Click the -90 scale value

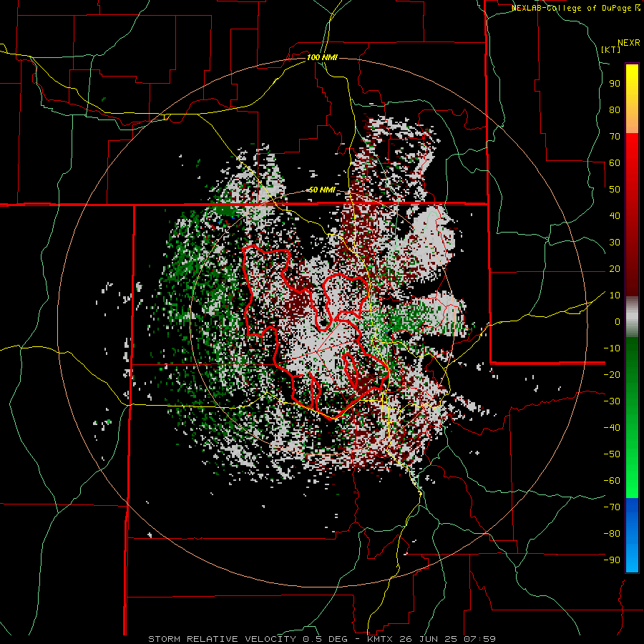click(x=612, y=560)
